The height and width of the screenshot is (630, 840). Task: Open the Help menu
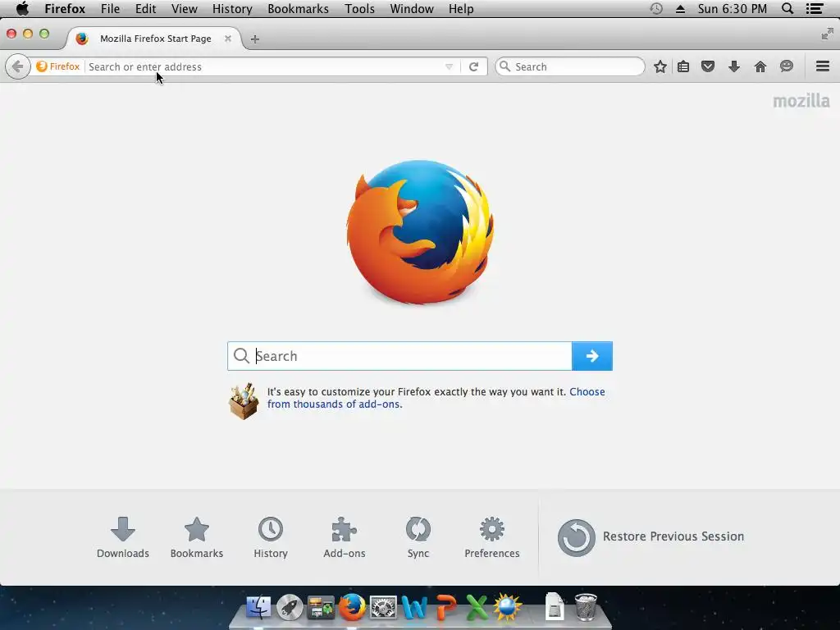(x=461, y=9)
